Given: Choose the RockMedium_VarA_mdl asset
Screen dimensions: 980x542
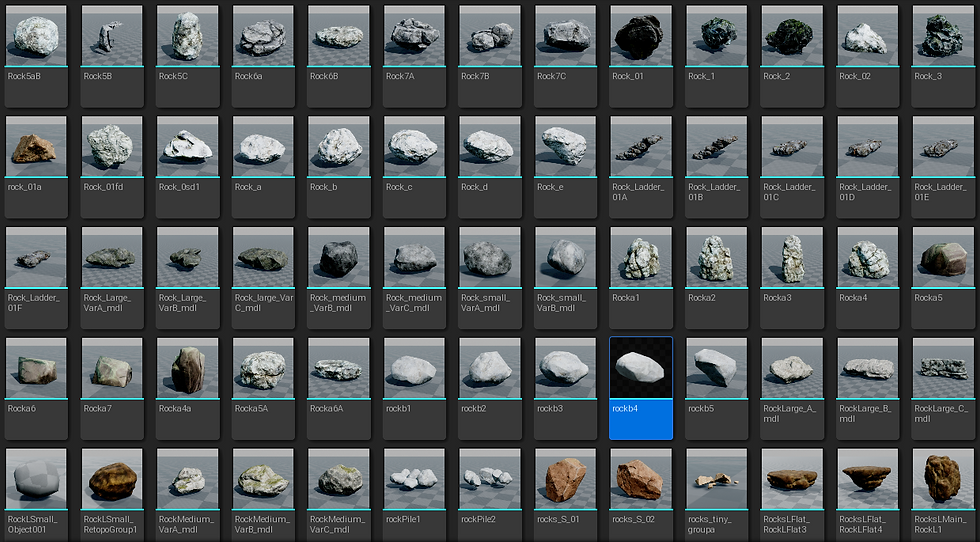Looking at the screenshot, I should tap(188, 494).
